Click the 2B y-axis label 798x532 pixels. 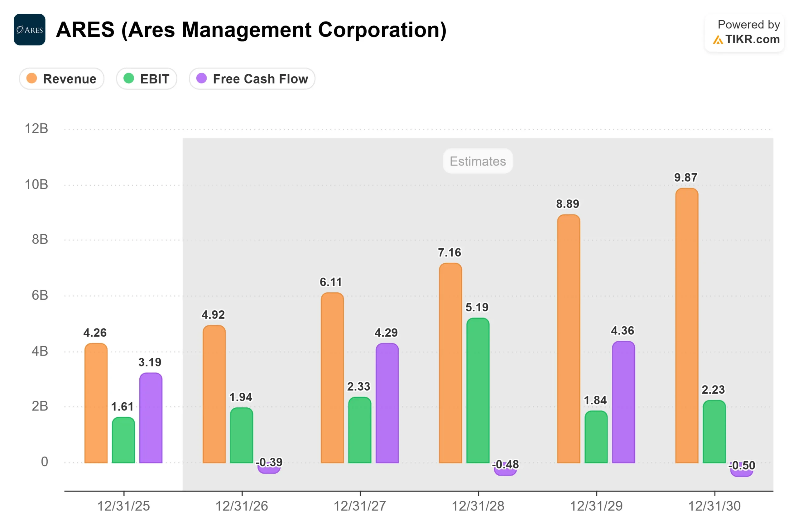[40, 406]
